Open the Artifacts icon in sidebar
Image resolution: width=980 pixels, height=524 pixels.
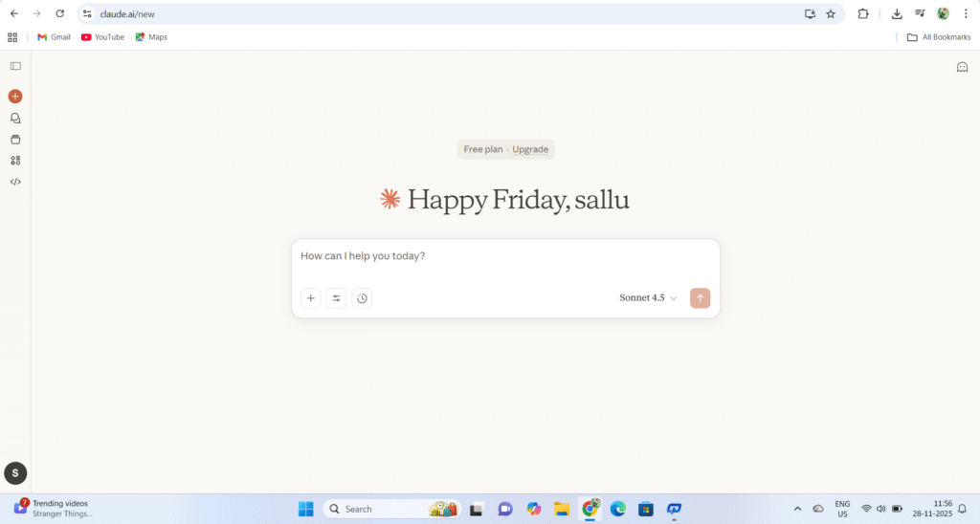pyautogui.click(x=15, y=161)
